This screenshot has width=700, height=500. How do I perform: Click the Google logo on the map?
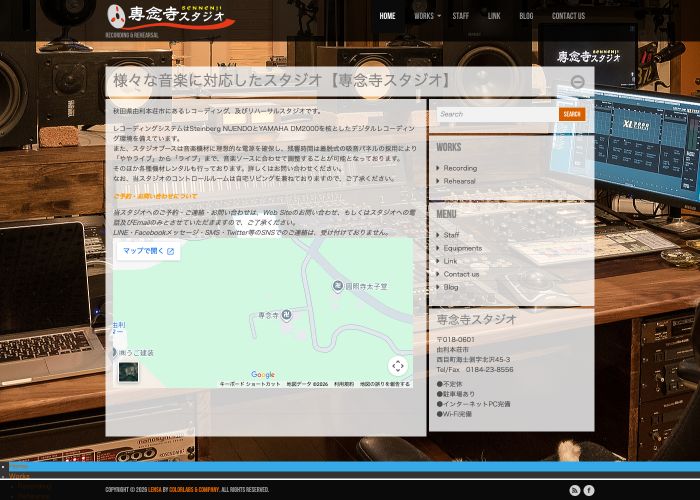(x=263, y=375)
